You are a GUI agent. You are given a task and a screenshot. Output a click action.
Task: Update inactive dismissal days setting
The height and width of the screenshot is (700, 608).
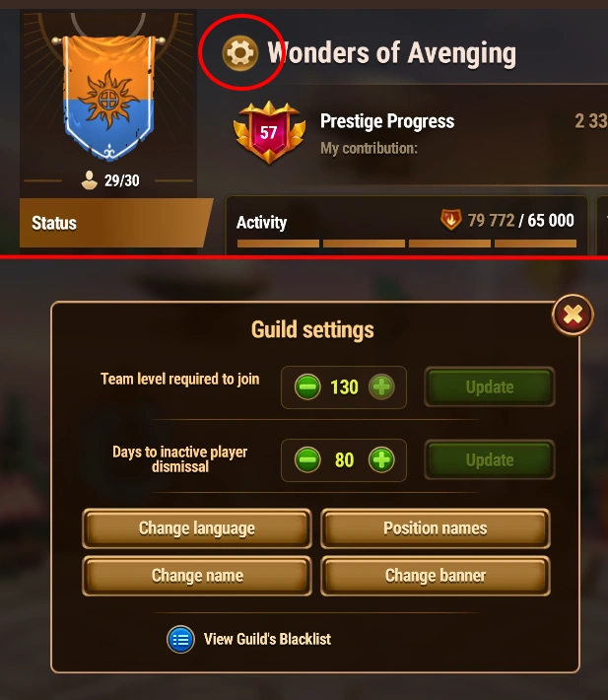(490, 459)
